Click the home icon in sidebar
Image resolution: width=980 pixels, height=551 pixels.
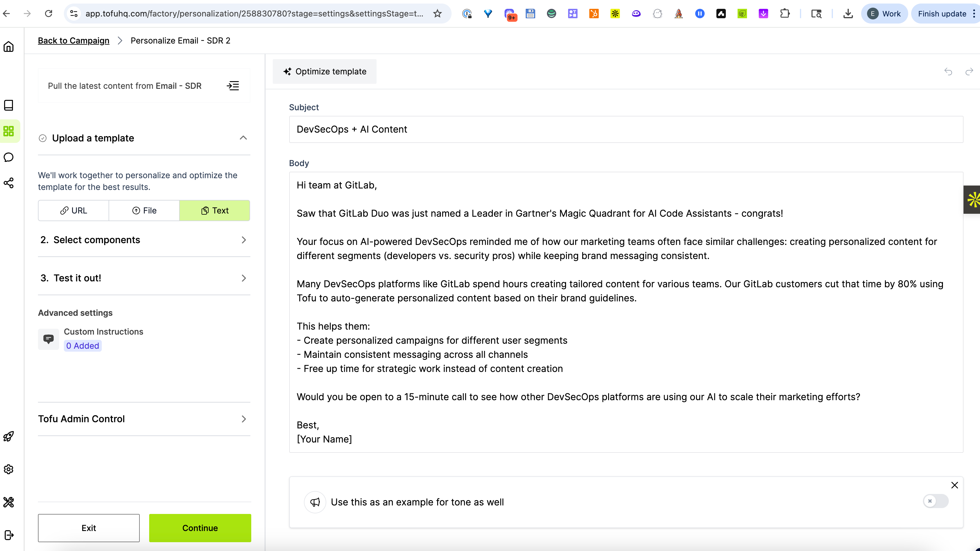click(x=8, y=47)
